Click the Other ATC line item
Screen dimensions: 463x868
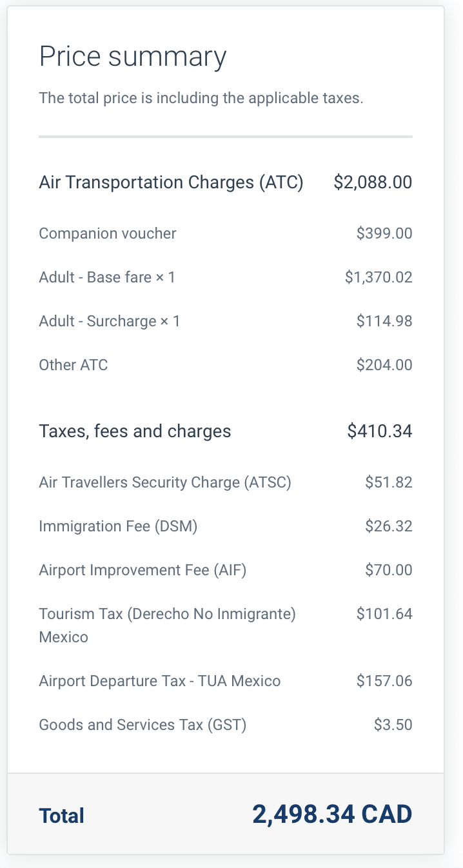pyautogui.click(x=74, y=365)
